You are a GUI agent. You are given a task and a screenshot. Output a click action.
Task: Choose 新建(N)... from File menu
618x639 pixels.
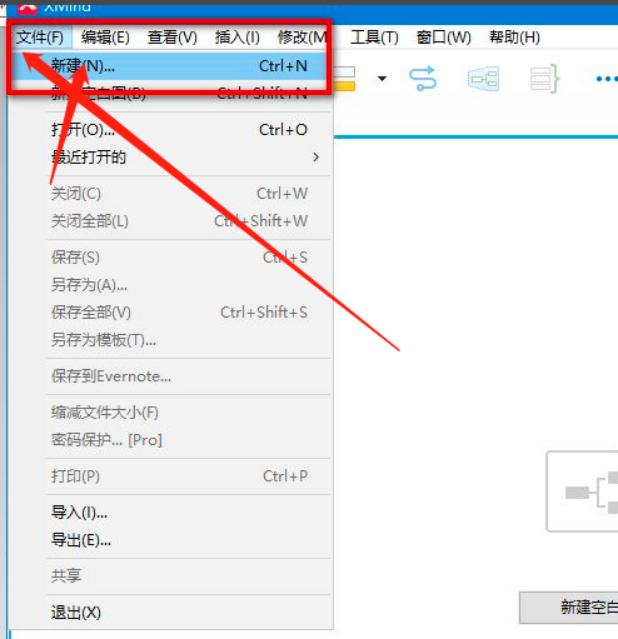tap(170, 66)
